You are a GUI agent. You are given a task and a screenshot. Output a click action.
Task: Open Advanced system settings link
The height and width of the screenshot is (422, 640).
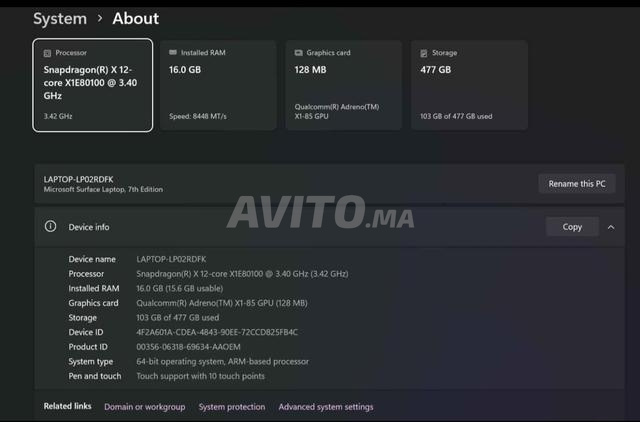point(326,407)
